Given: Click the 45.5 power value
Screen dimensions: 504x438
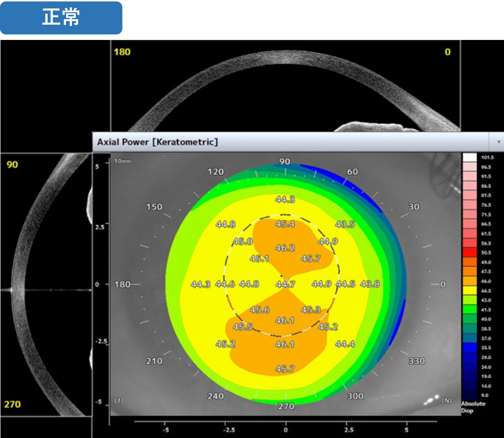Looking at the screenshot, I should coord(243,327).
